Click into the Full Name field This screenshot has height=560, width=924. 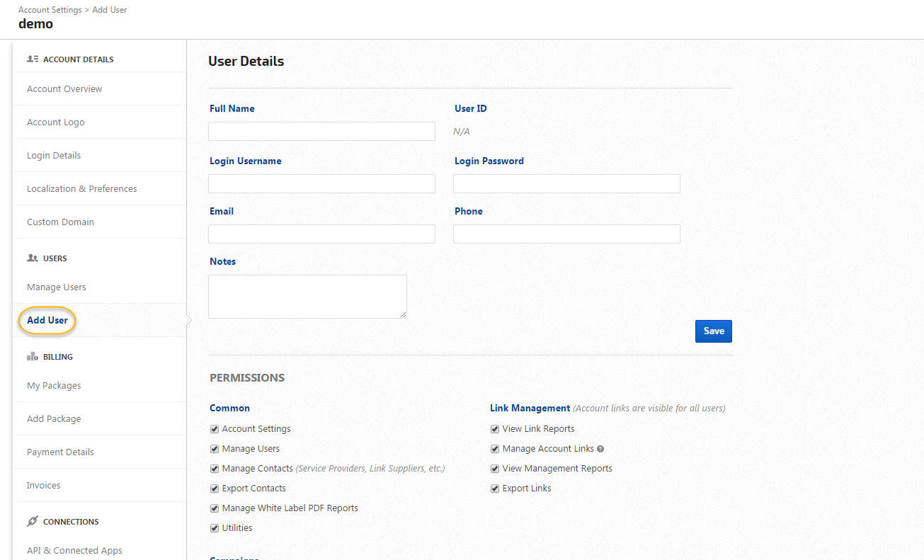pyautogui.click(x=321, y=131)
